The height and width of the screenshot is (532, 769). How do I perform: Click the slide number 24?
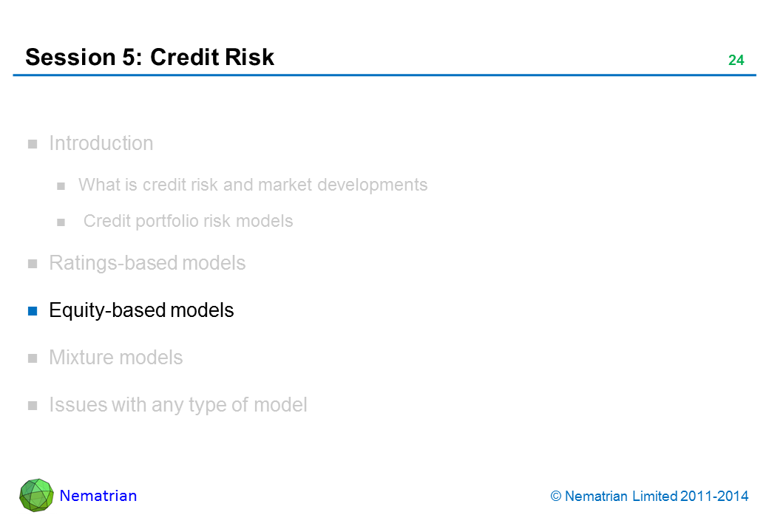click(x=736, y=61)
